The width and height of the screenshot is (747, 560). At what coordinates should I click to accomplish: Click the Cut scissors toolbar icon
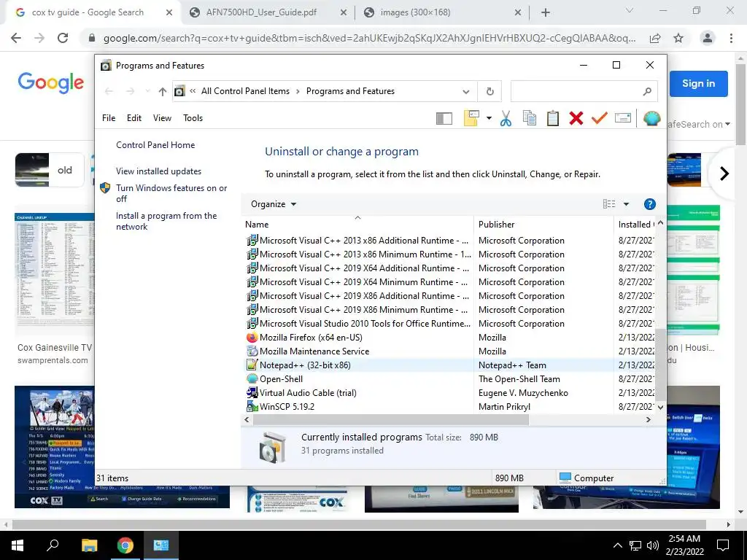pyautogui.click(x=506, y=118)
